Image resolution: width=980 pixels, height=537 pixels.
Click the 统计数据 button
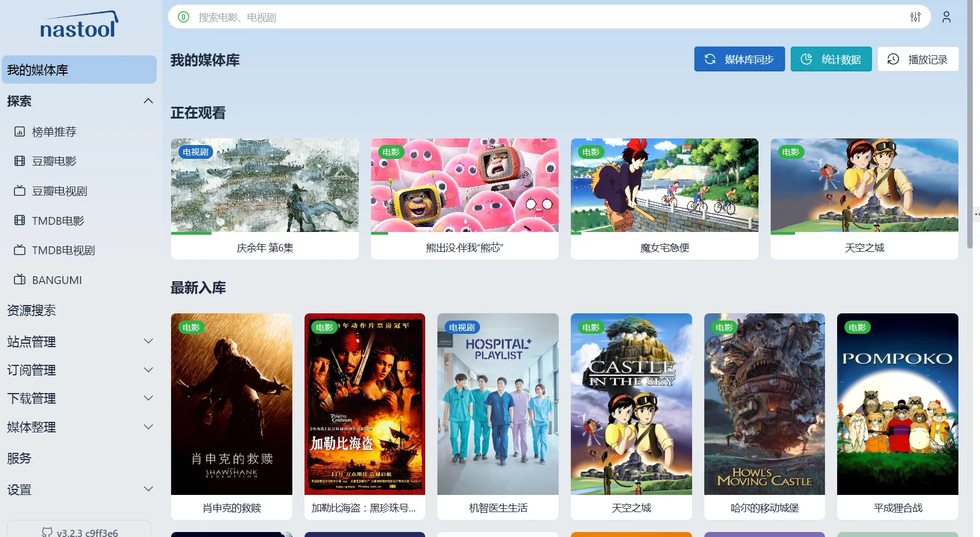click(x=831, y=59)
